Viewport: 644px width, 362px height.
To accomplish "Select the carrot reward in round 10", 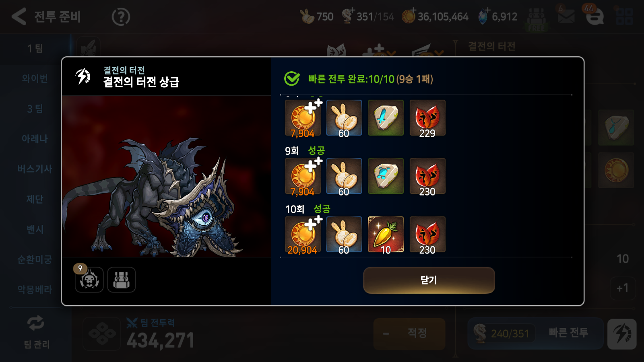I will (386, 234).
